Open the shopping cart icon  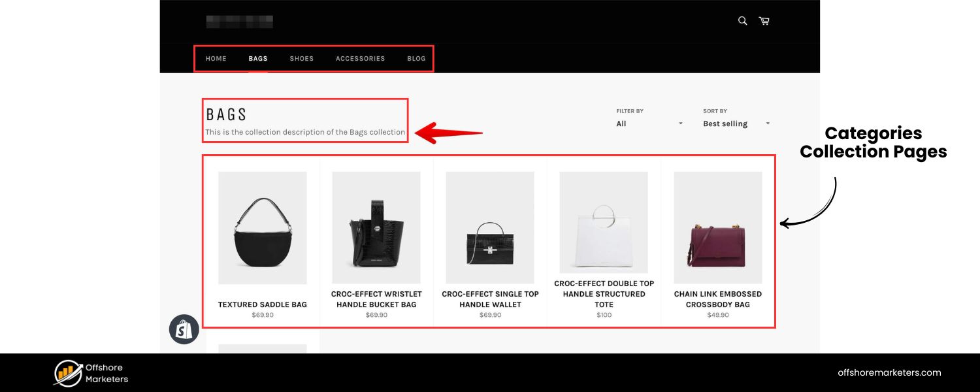tap(764, 21)
